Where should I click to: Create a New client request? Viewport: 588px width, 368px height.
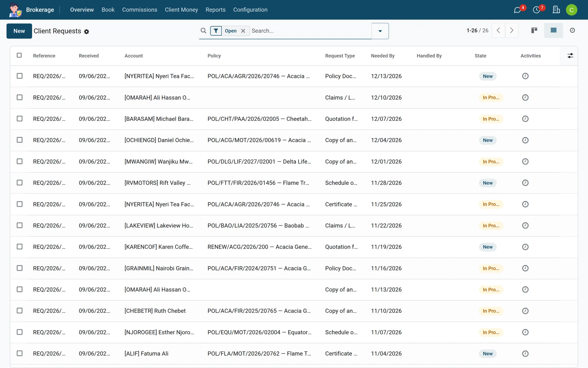[x=19, y=31]
